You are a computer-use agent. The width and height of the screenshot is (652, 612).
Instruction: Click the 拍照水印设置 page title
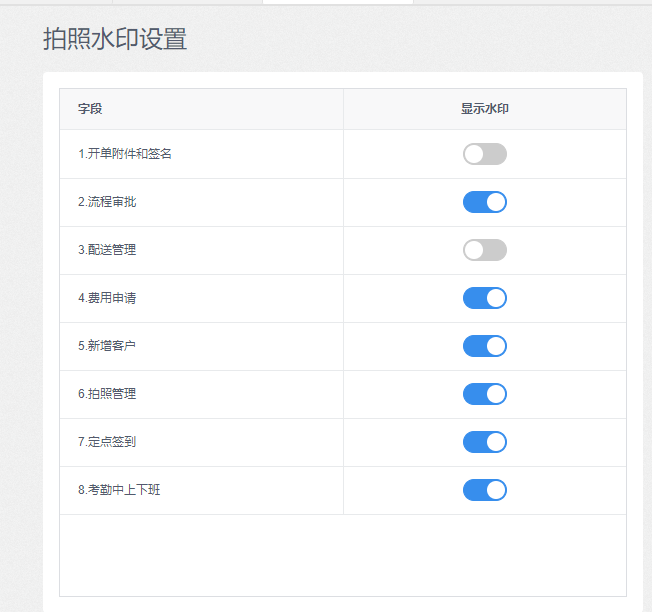point(115,39)
